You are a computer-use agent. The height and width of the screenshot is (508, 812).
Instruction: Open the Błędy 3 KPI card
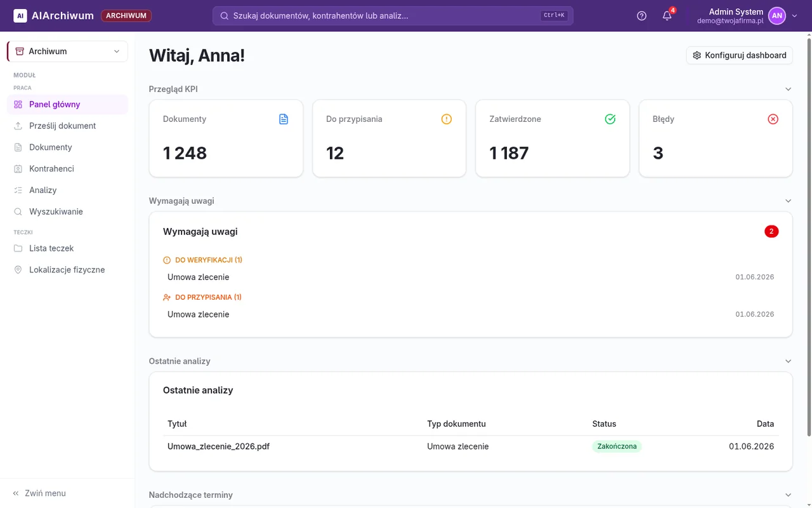(x=716, y=138)
